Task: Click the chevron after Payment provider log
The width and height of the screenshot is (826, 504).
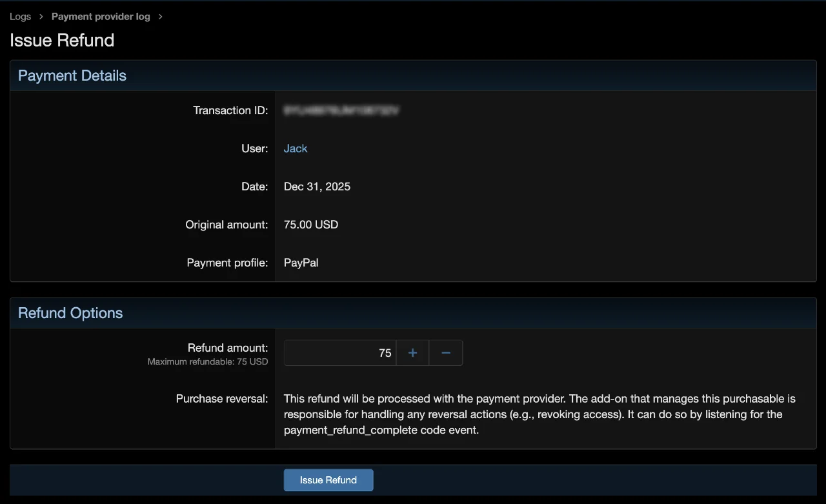Action: click(x=161, y=17)
